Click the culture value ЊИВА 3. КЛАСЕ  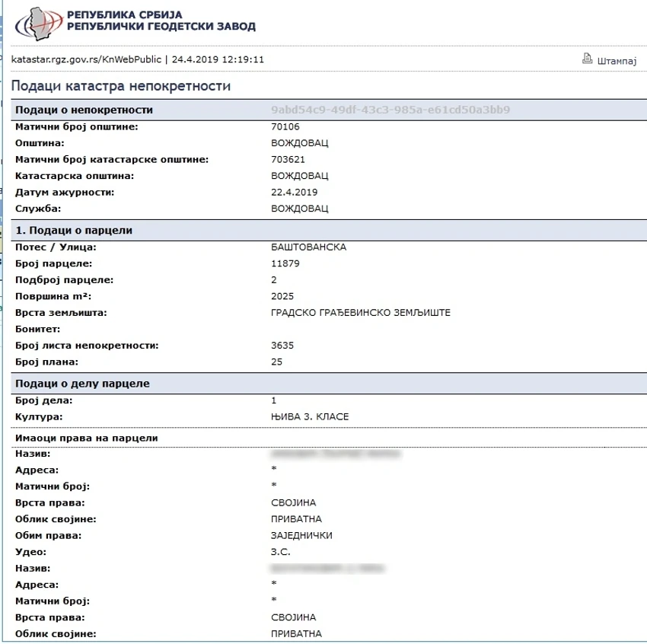tap(310, 416)
